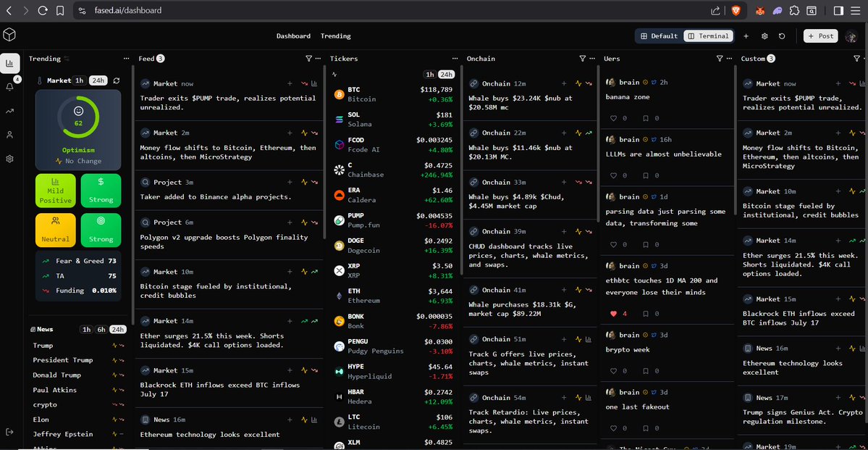Open Trending column options menu
This screenshot has width=868, height=450.
pos(126,58)
